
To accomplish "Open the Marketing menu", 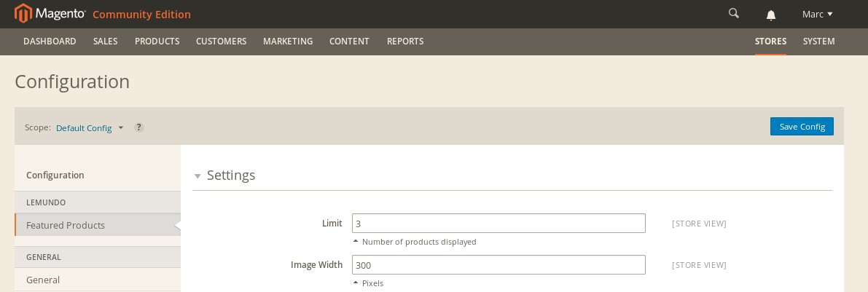I will coord(288,42).
